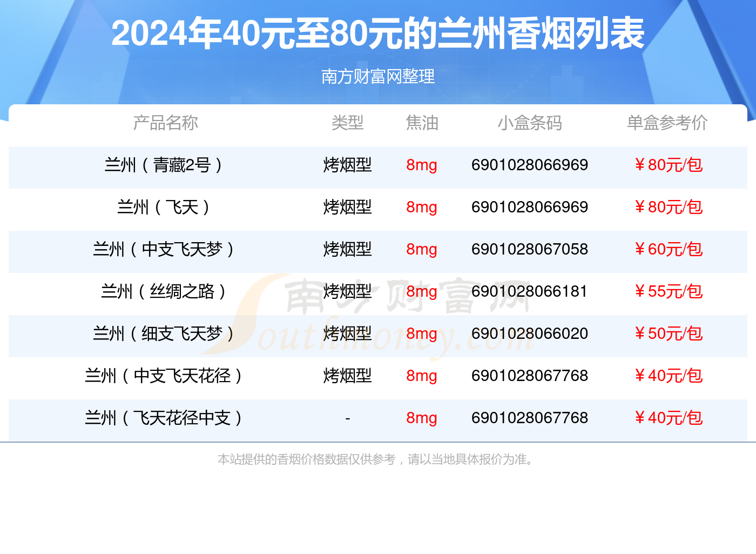The width and height of the screenshot is (756, 554).
Task: Click the 小盒条码 column header
Action: pos(530,123)
